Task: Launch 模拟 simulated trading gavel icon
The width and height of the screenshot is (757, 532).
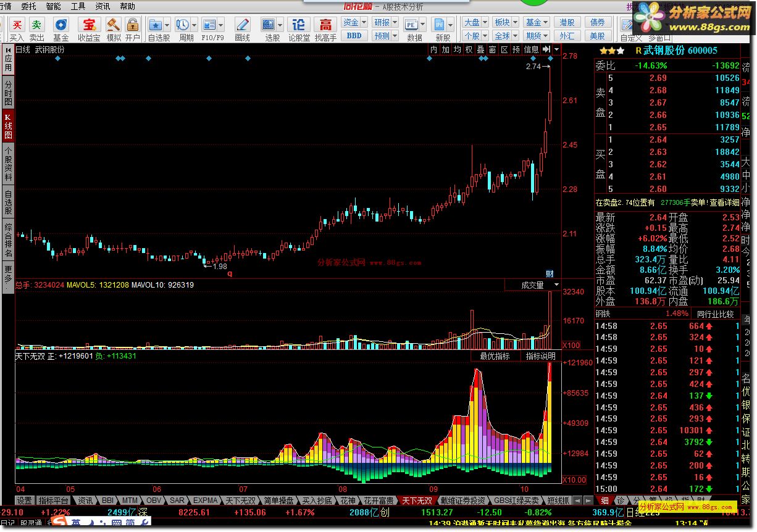Action: [114, 25]
